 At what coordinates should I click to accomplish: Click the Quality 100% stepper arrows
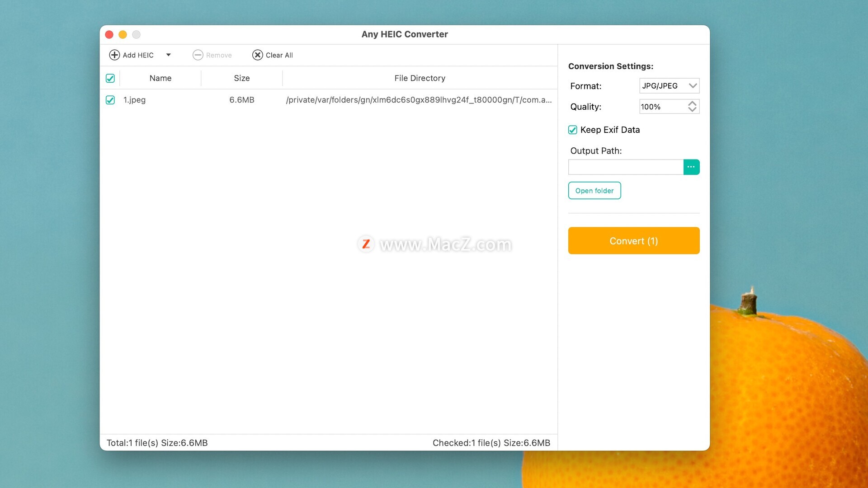(692, 107)
